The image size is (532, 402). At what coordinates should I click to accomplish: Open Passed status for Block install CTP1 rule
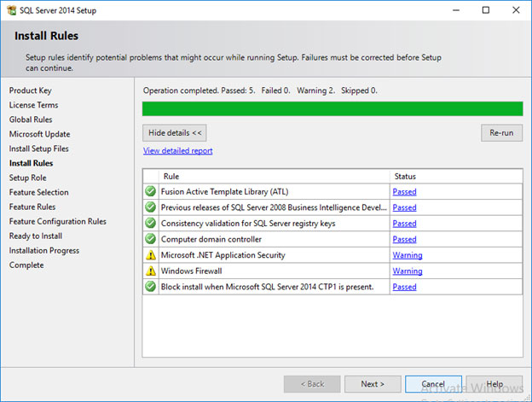404,287
